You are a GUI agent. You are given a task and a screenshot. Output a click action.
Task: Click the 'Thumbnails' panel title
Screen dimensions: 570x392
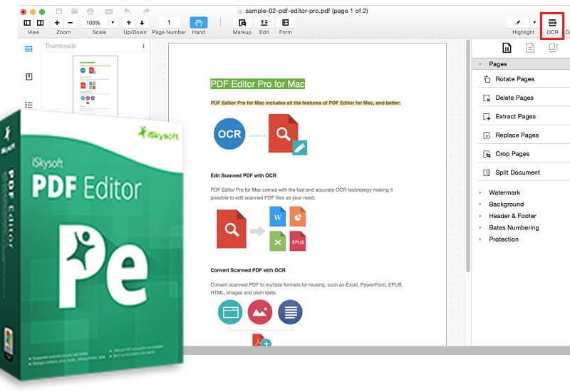[61, 46]
